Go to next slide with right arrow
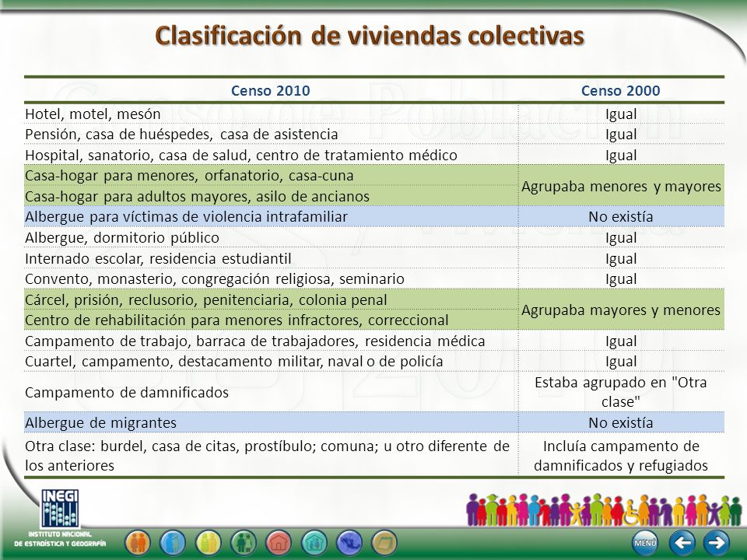The width and height of the screenshot is (747, 560). point(716,542)
